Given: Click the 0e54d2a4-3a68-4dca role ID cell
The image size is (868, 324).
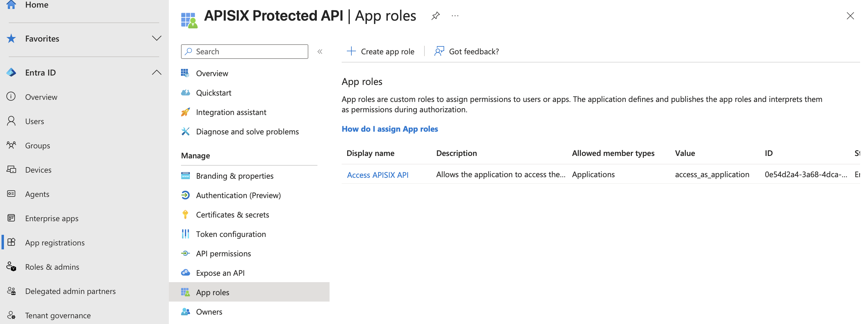Looking at the screenshot, I should point(806,175).
